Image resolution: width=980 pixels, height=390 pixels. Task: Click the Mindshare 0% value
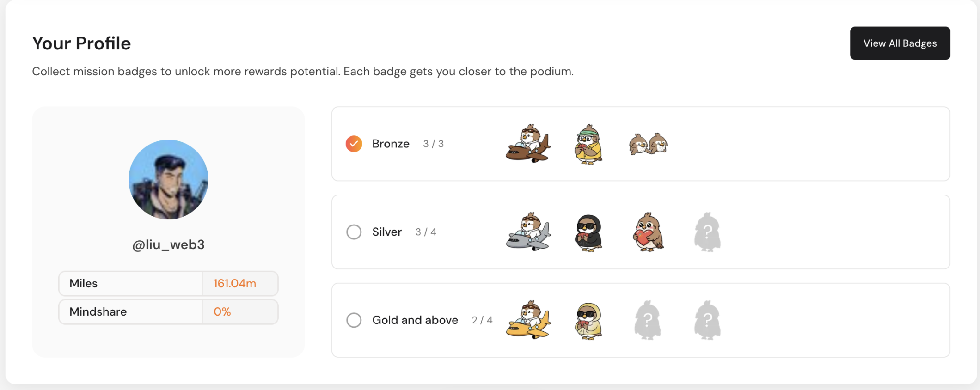(x=222, y=312)
